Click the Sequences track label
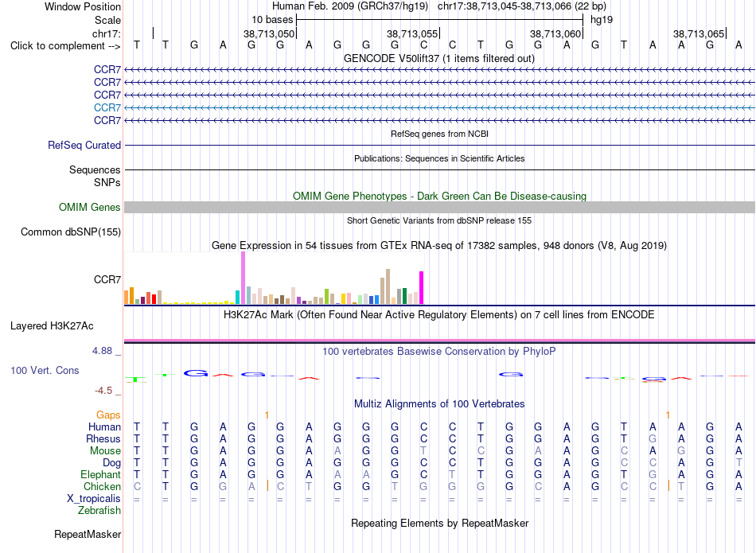Screen dimensions: 756x553 click(95, 169)
